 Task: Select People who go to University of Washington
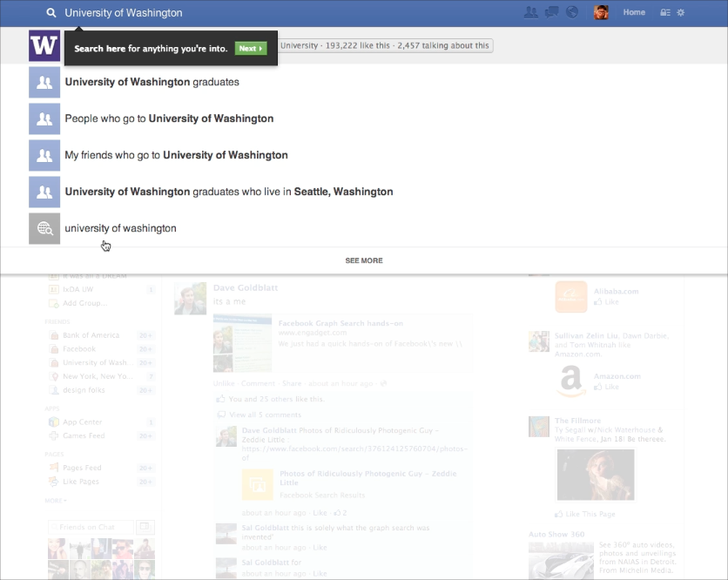pyautogui.click(x=363, y=119)
